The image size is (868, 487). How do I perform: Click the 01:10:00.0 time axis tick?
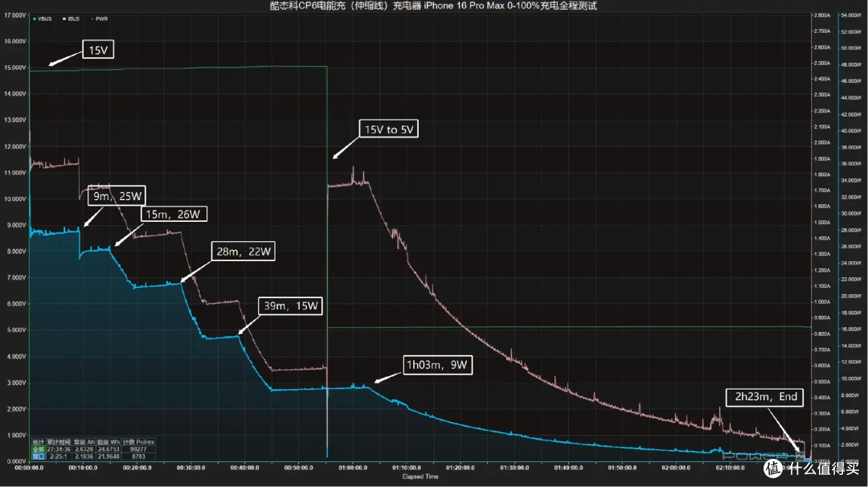[407, 468]
